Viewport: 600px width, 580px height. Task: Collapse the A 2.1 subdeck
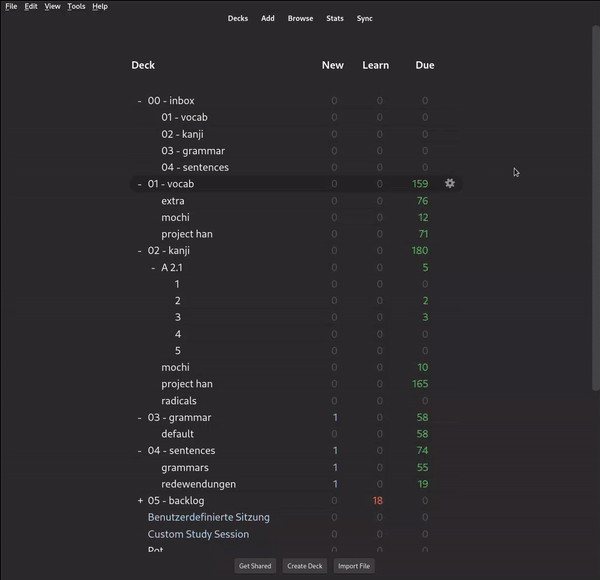153,268
